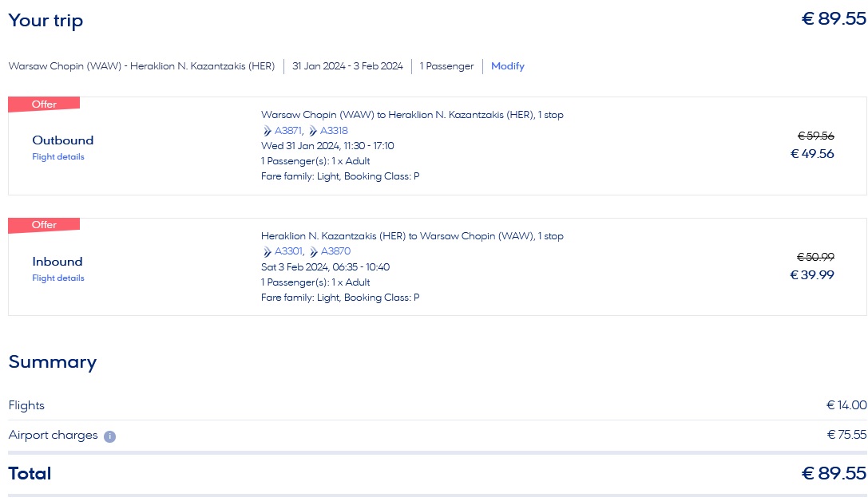Viewport: 868px width, 501px height.
Task: Click the Inbound Offer badge
Action: click(x=44, y=224)
